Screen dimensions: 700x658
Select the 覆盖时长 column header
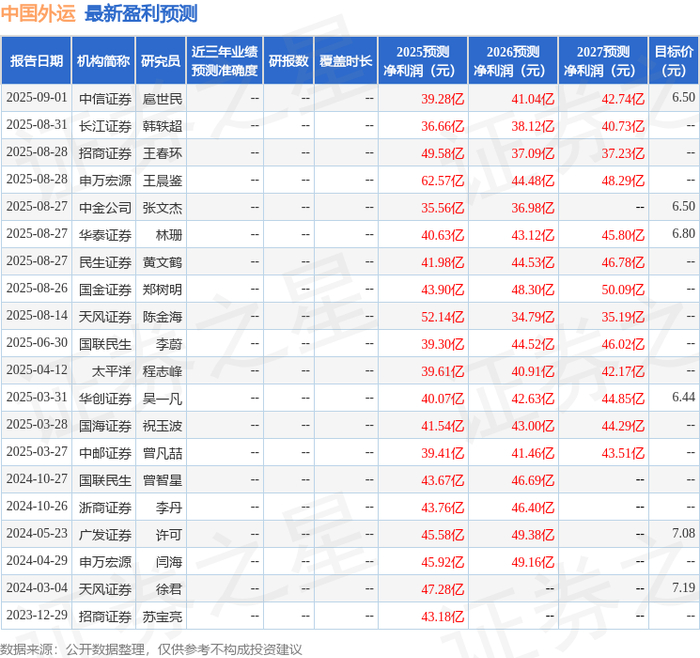click(x=346, y=61)
